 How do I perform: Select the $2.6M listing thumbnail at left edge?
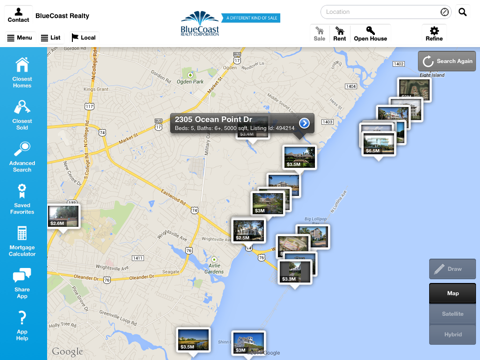pyautogui.click(x=63, y=216)
